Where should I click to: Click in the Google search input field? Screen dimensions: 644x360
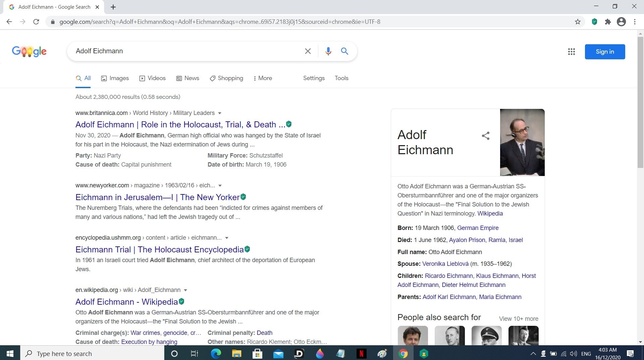(x=188, y=51)
